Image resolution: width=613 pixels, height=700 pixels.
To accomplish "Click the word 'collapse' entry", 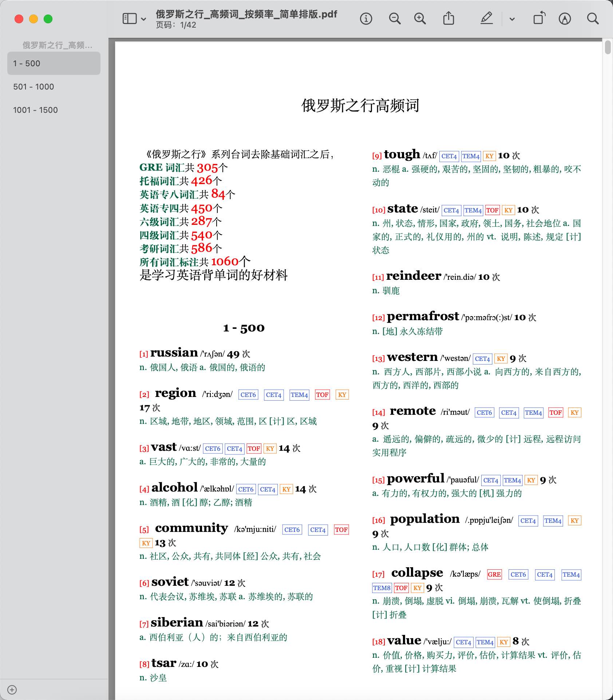I will [417, 573].
